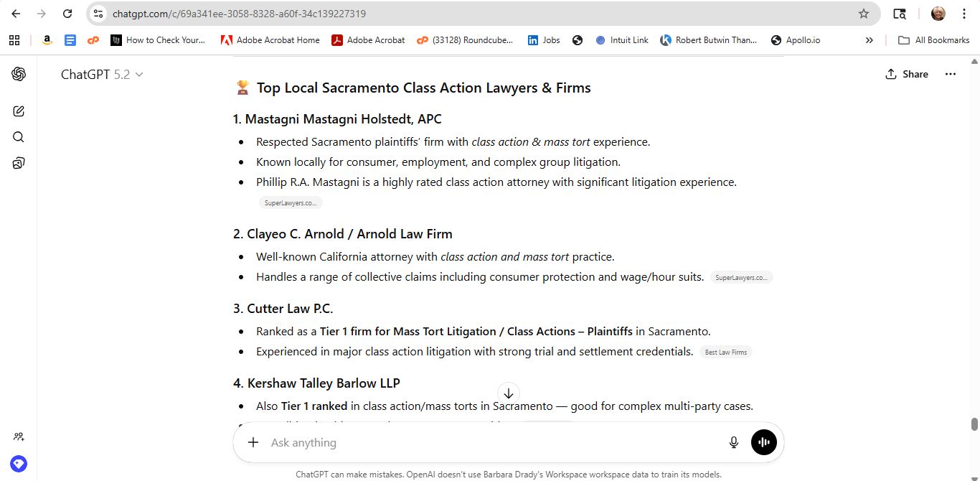The image size is (980, 481).
Task: Click the plus icon in the message box
Action: pos(253,442)
